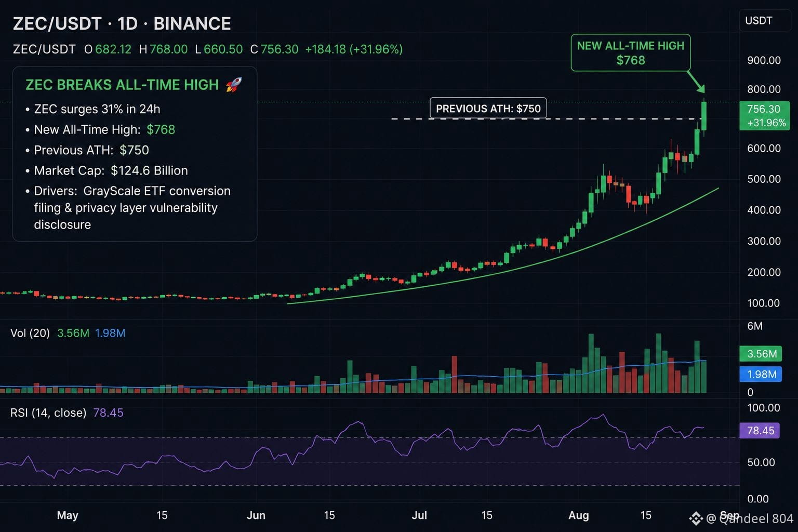The width and height of the screenshot is (798, 532).
Task: Click 100.00 on the price scale below 200.00
Action: click(x=764, y=303)
